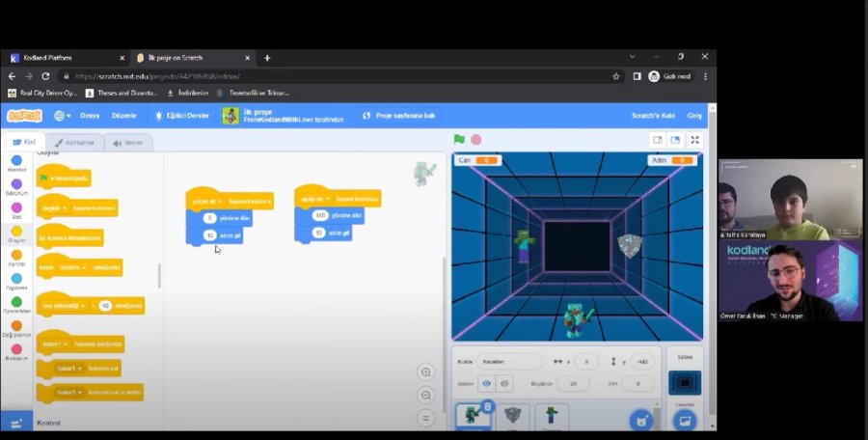Enter fullscreen stage mode
This screenshot has height=440, width=868.
click(694, 140)
